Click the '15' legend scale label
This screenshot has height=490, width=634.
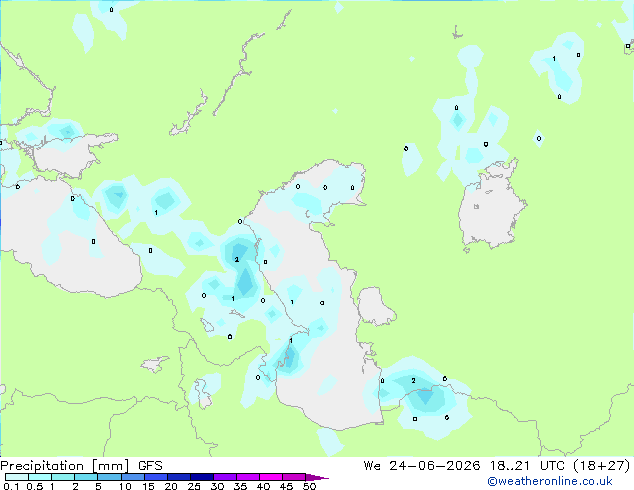[148, 486]
